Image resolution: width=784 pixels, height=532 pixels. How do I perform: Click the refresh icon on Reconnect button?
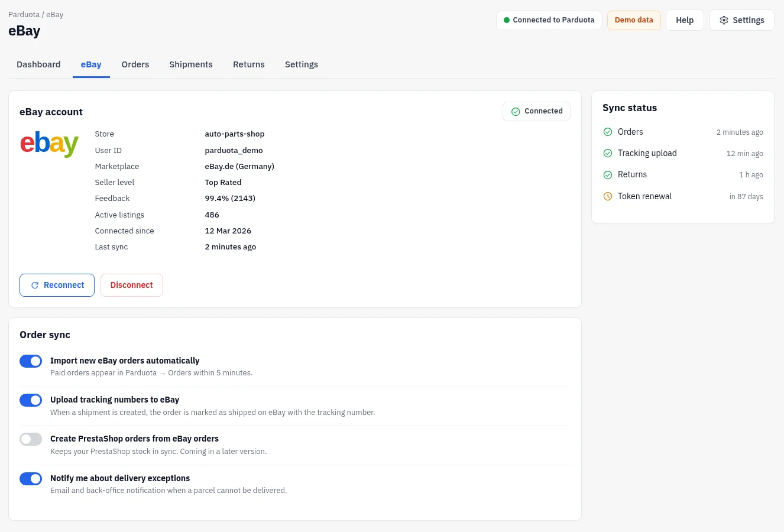(35, 285)
